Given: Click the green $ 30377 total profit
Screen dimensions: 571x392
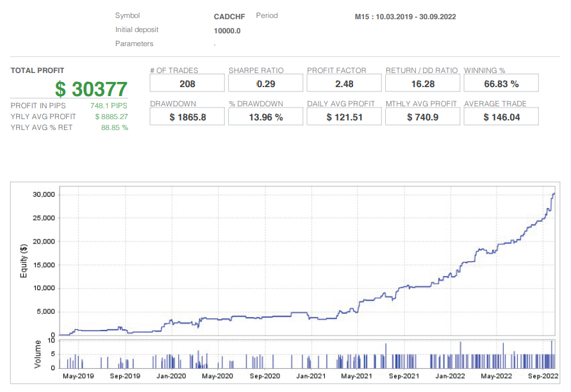Looking at the screenshot, I should point(91,89).
